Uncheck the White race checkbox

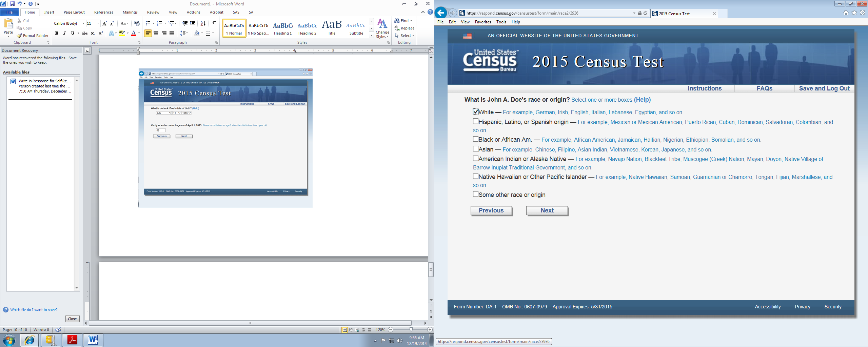tap(476, 111)
